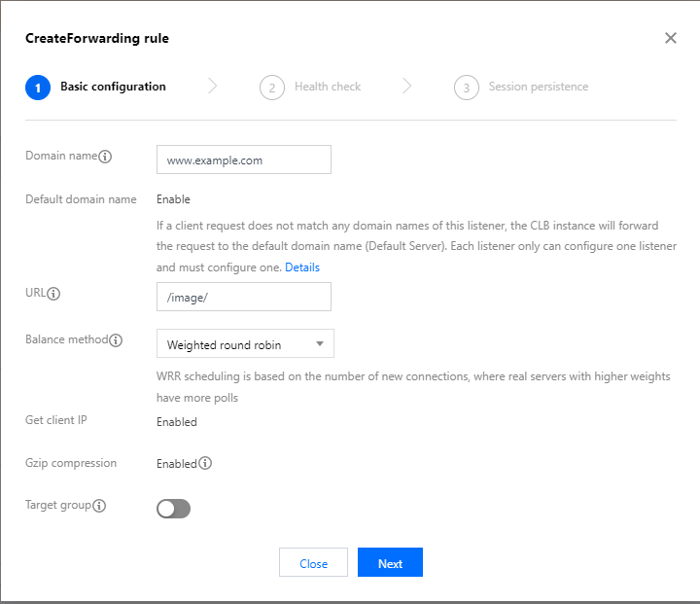The image size is (700, 604).
Task: Click info icon next to Gzip compression Enabled
Action: pyautogui.click(x=205, y=463)
